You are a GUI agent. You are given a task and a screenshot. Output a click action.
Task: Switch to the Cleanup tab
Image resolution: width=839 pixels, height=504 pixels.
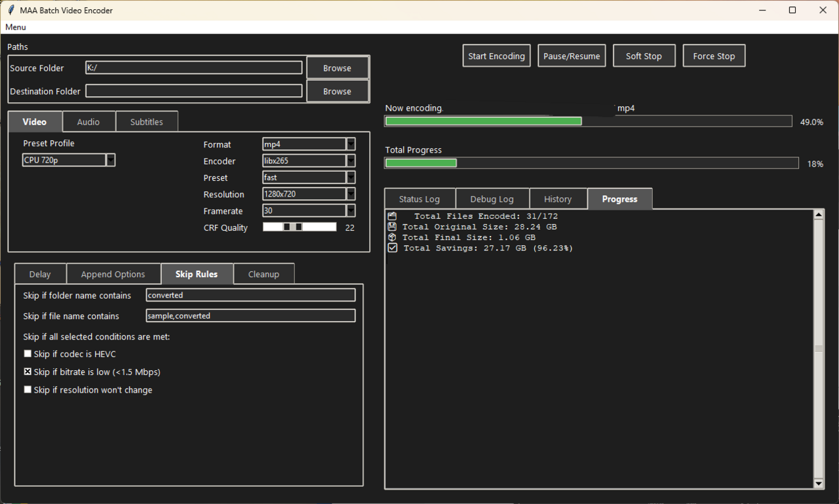point(263,274)
